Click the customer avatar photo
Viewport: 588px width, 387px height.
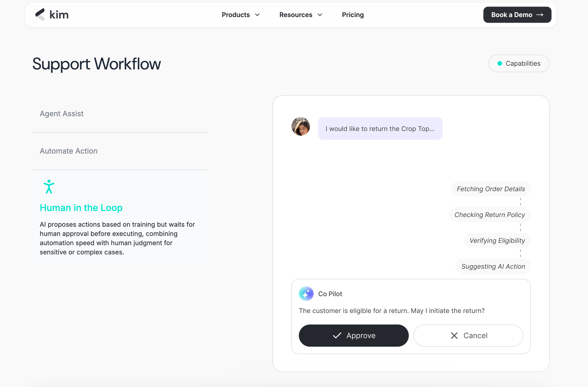(x=300, y=127)
